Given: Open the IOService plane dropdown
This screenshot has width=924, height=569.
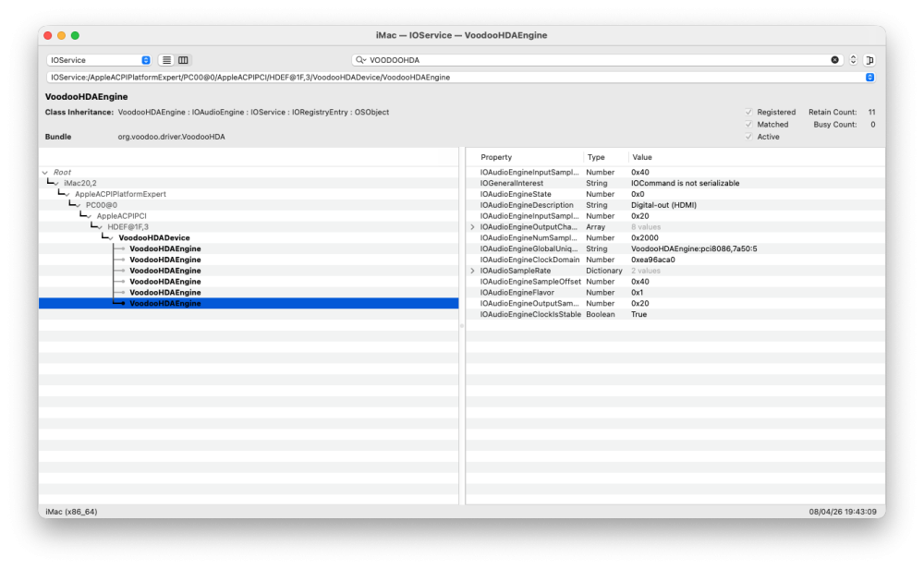Looking at the screenshot, I should [99, 60].
